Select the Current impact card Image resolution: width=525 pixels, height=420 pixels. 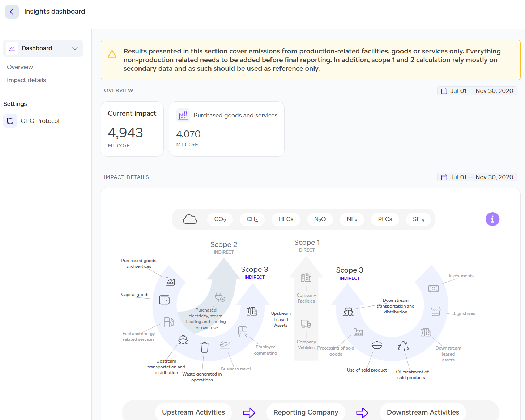132,129
